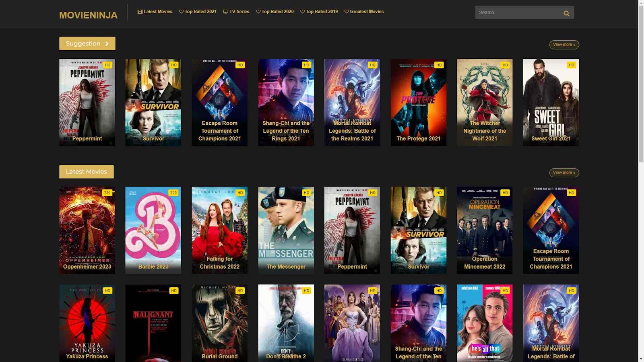
Task: Open the Cinderella poster with purple gown
Action: click(x=352, y=323)
